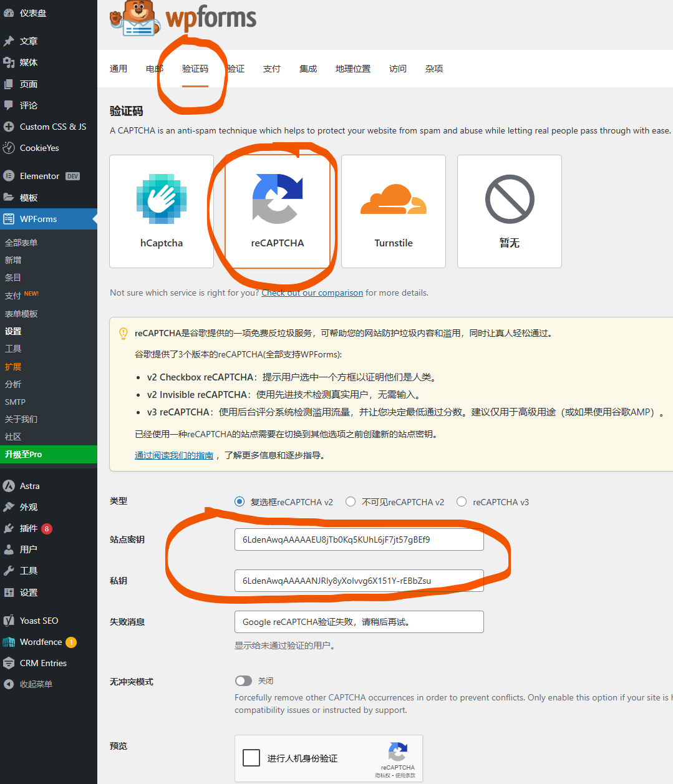
Task: Select the 暂无 (none) captcha icon
Action: [510, 199]
